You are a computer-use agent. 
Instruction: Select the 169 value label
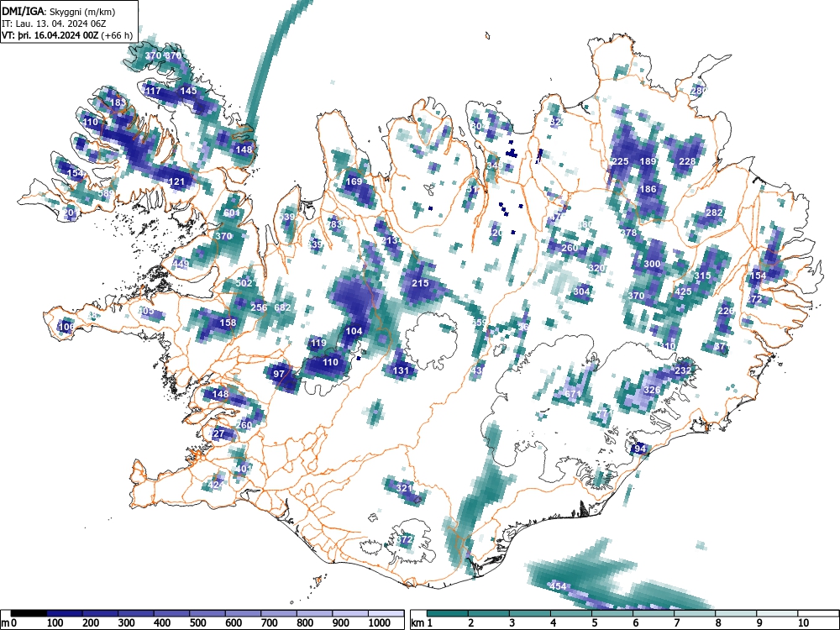pos(354,181)
